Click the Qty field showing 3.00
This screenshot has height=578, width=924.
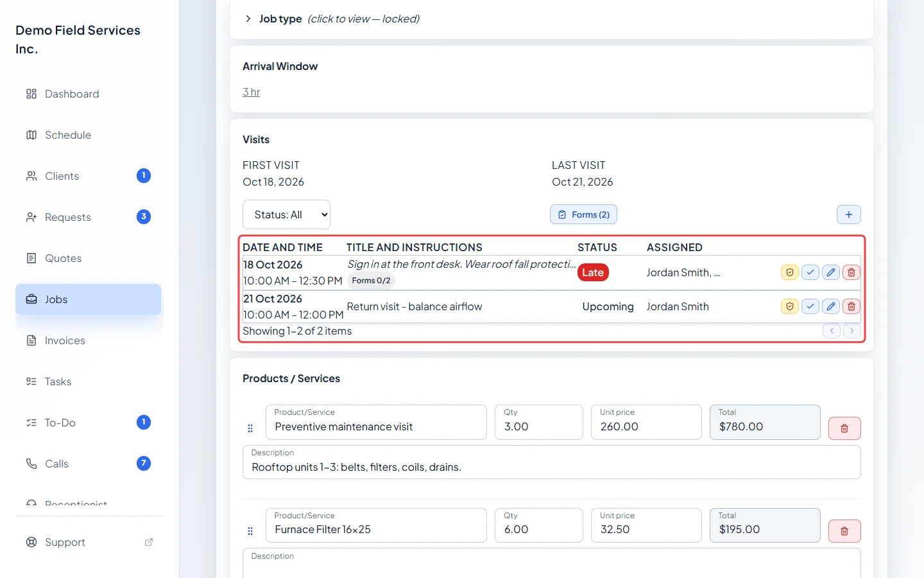tap(539, 422)
